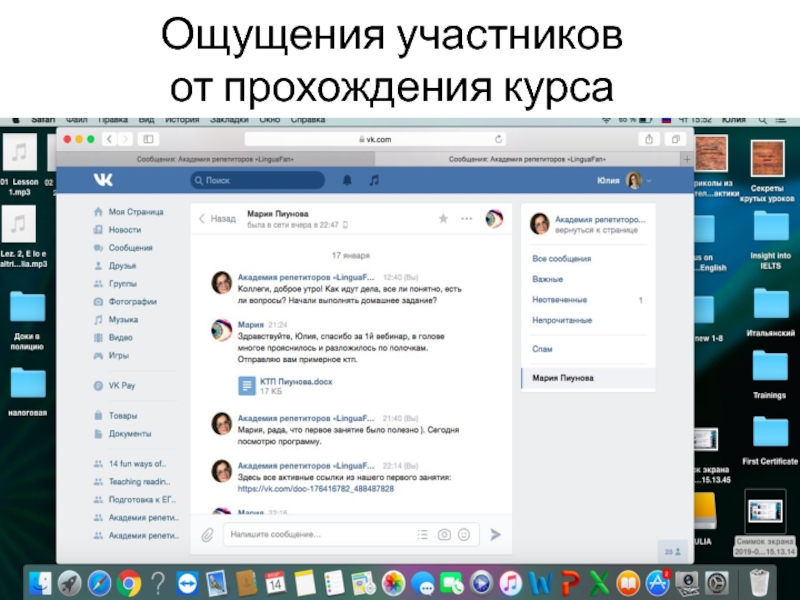This screenshot has width=800, height=600.
Task: Select the налоговая desktop folder
Action: click(28, 391)
